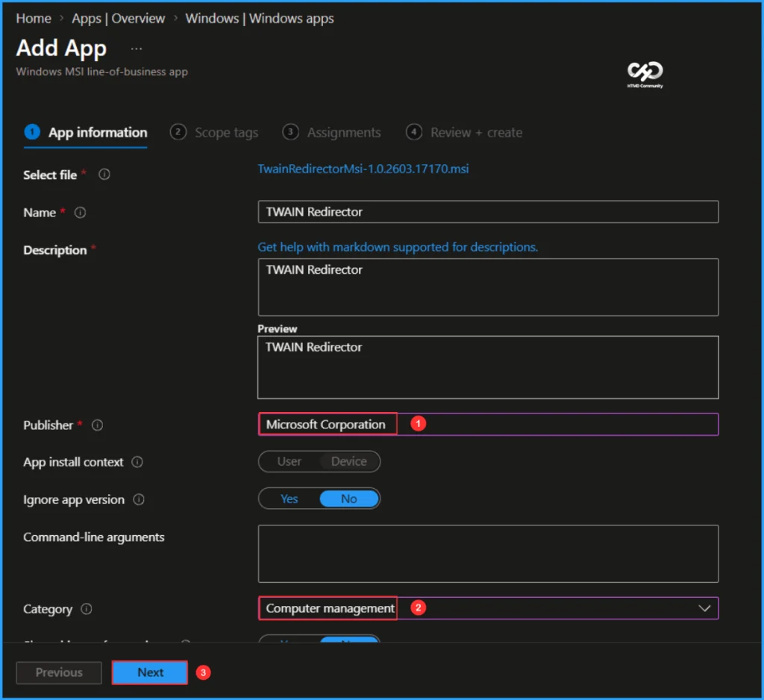Image resolution: width=764 pixels, height=700 pixels.
Task: Show info tooltip for Name field
Action: (80, 213)
